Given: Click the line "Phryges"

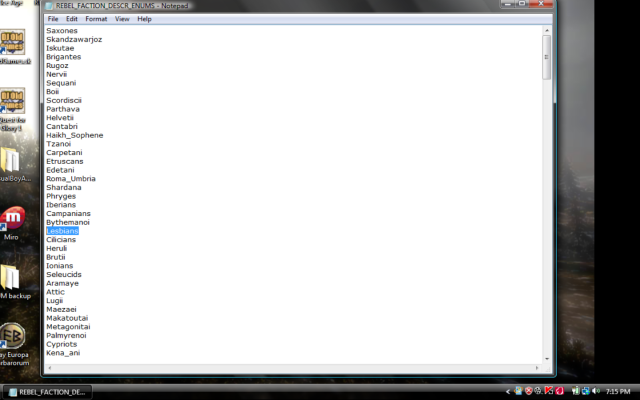Looking at the screenshot, I should (x=61, y=196).
